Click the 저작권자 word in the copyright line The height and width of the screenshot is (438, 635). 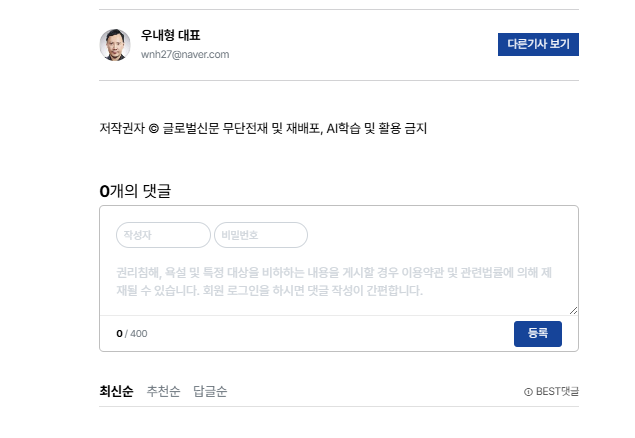[122, 128]
